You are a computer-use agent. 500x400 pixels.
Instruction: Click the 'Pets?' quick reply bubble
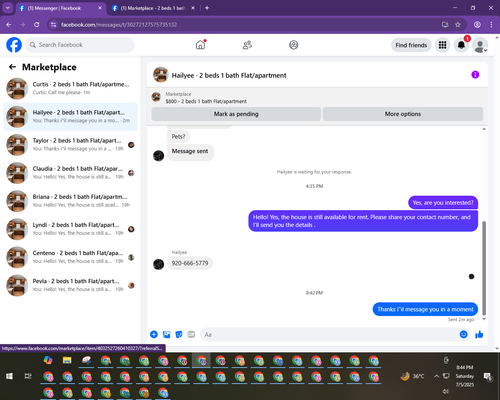click(x=178, y=137)
